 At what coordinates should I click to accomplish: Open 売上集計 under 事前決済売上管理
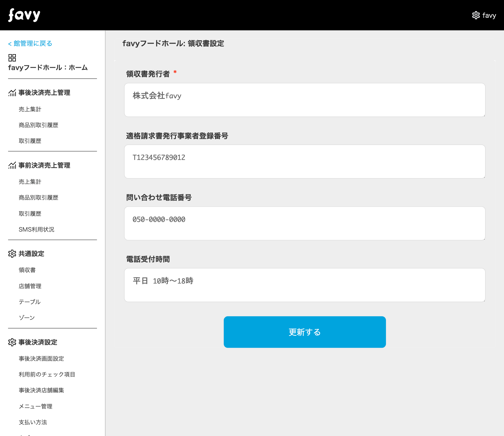click(30, 182)
